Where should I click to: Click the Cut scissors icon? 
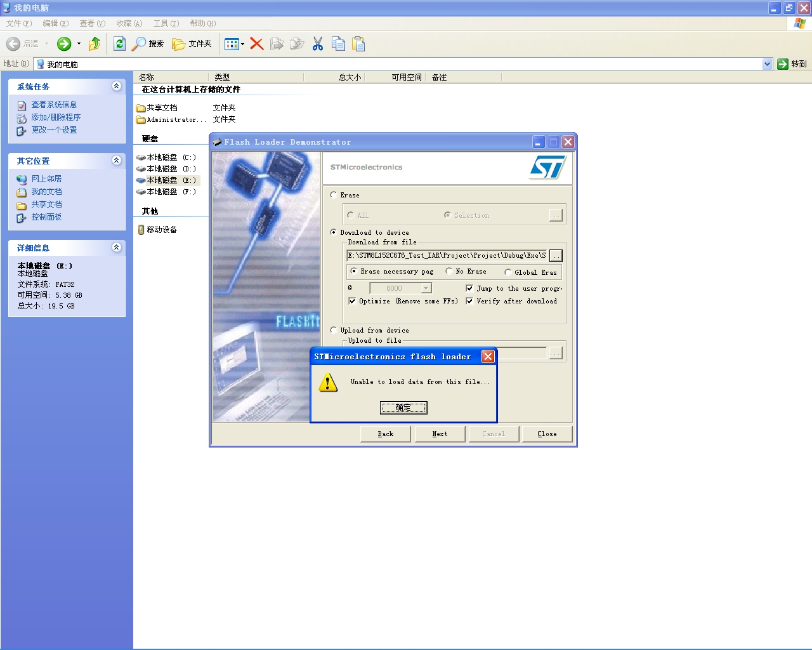pos(318,44)
